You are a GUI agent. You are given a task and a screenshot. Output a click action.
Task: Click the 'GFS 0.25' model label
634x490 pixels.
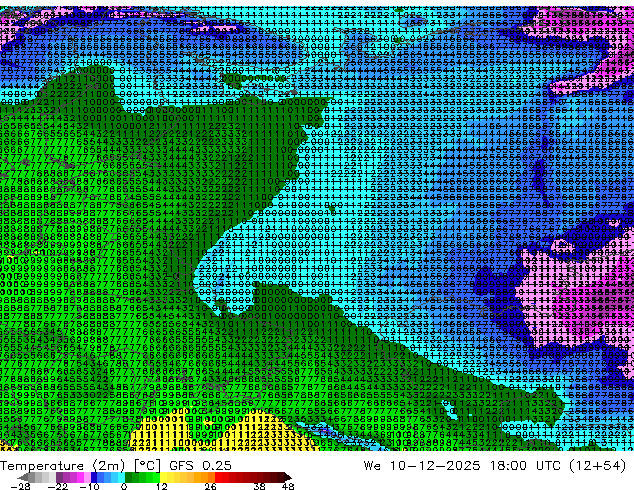pos(200,466)
